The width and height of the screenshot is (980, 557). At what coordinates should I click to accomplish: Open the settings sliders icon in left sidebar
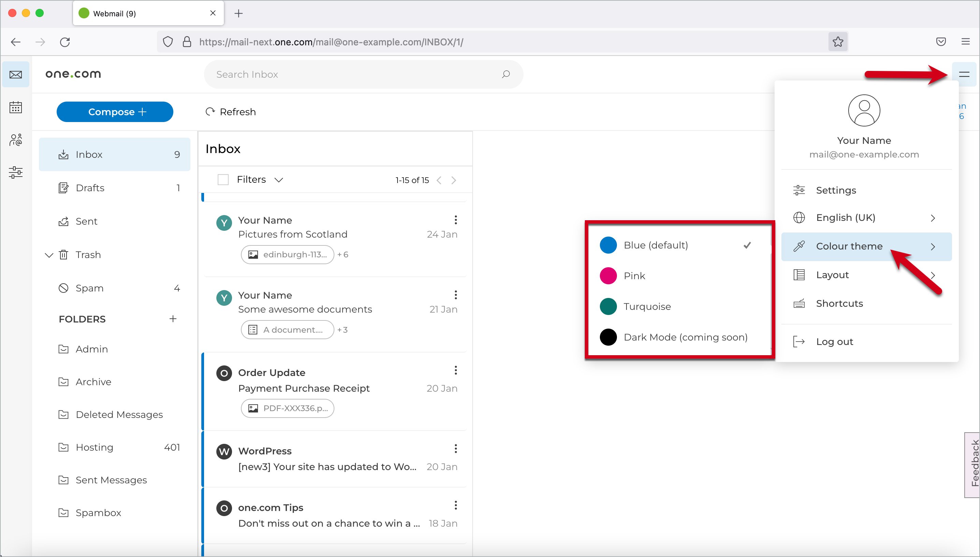pyautogui.click(x=16, y=172)
